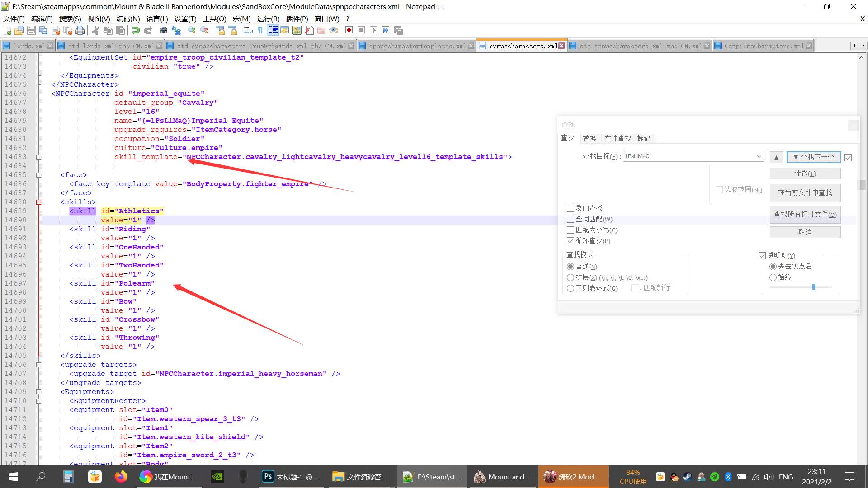Collapse Equipments fold at line 14709
Viewport: 868px width, 488px height.
[39, 392]
